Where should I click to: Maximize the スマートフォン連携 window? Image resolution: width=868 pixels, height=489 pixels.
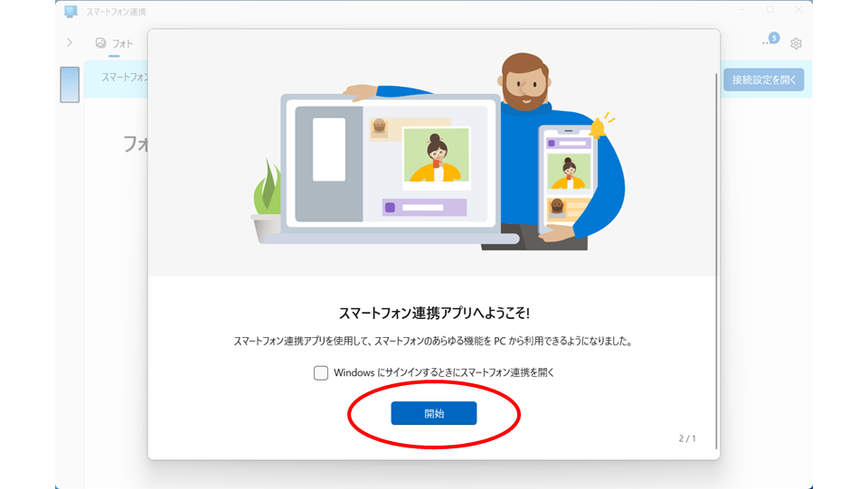(770, 10)
